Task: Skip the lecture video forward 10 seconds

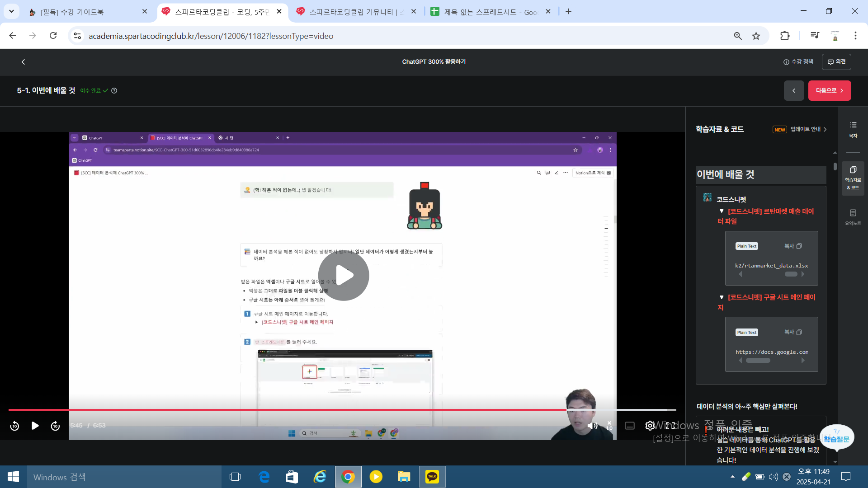Action: tap(55, 426)
